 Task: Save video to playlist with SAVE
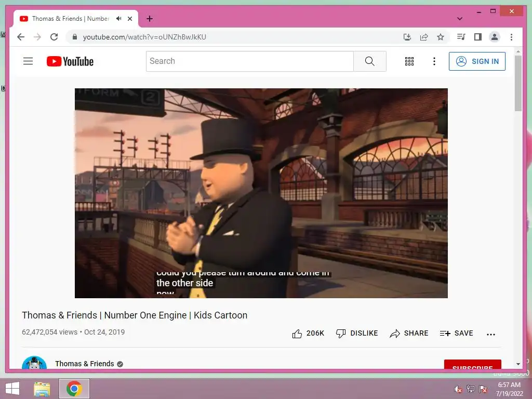tap(456, 333)
